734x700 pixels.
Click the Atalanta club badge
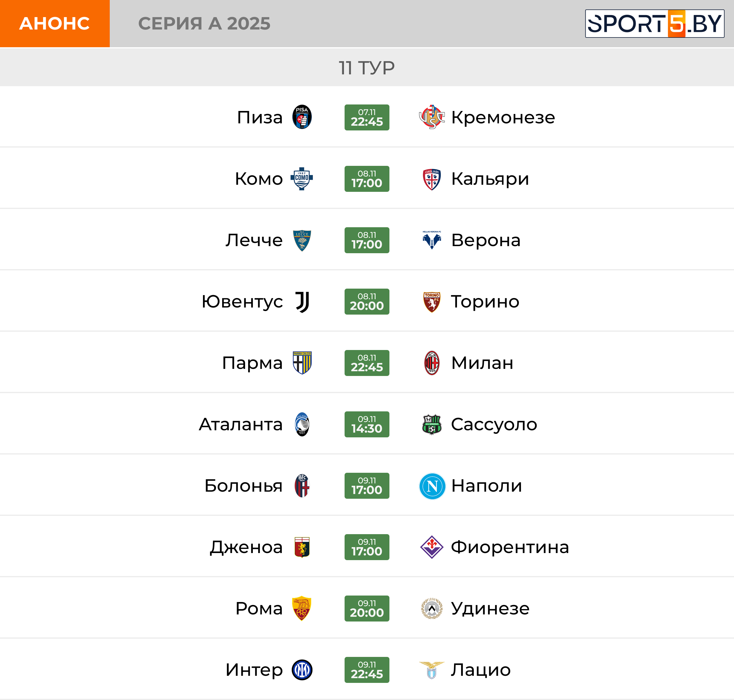point(302,424)
